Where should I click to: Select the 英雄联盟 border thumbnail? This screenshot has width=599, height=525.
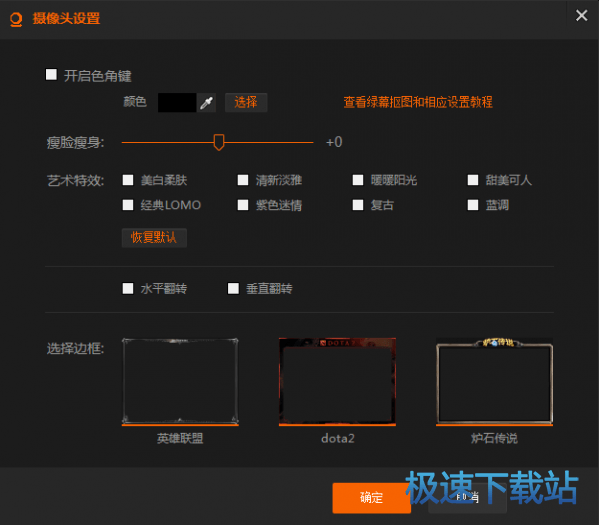[180, 382]
